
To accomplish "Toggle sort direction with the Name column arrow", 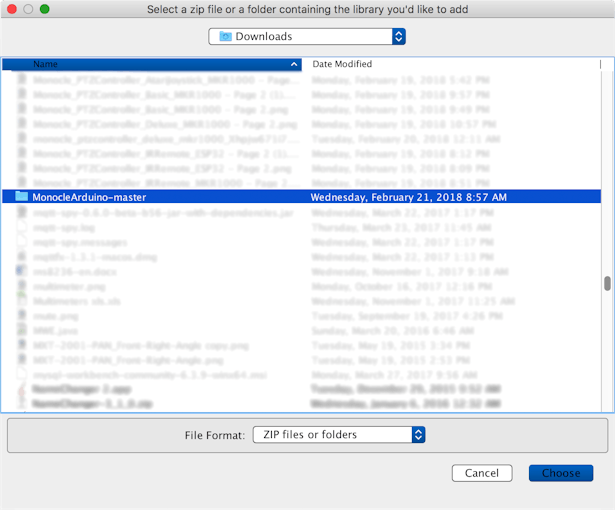I will [x=294, y=64].
